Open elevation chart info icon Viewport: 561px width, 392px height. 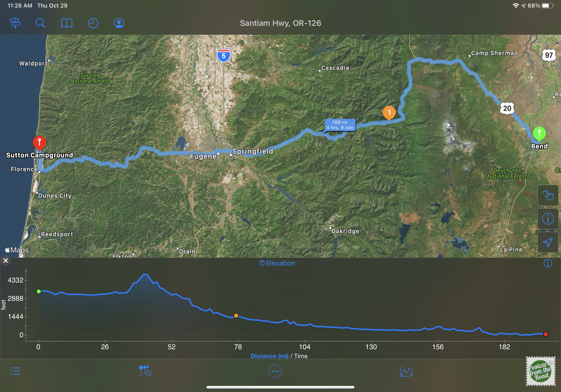pyautogui.click(x=548, y=263)
